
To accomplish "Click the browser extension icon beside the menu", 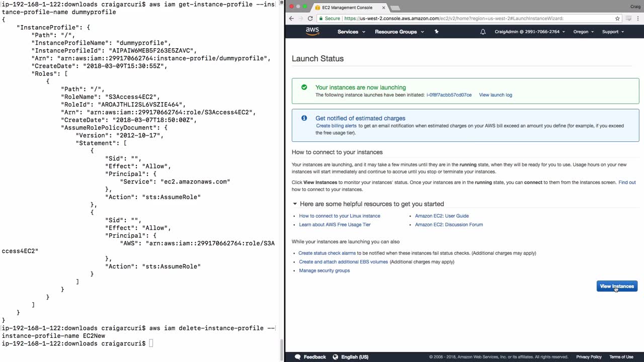I will 628,19.
